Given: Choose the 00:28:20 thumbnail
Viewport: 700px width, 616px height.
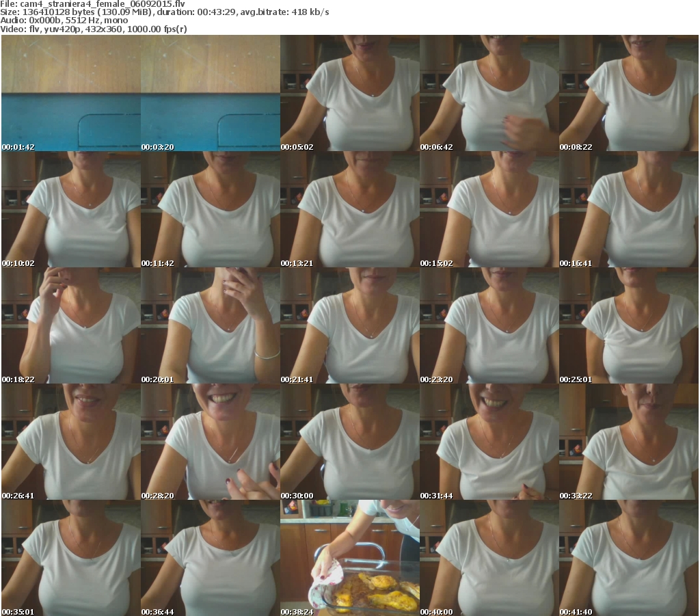Looking at the screenshot, I should coord(211,442).
